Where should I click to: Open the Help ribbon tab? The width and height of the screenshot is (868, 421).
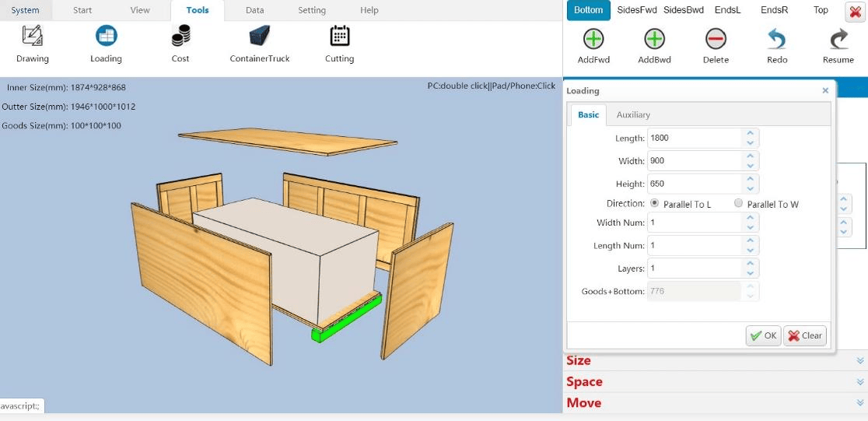click(369, 11)
